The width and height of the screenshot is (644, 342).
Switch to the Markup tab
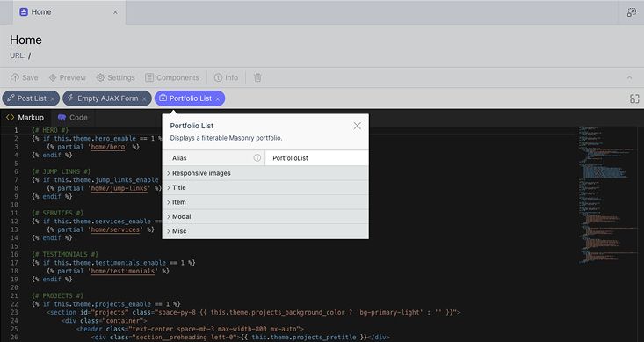click(25, 118)
